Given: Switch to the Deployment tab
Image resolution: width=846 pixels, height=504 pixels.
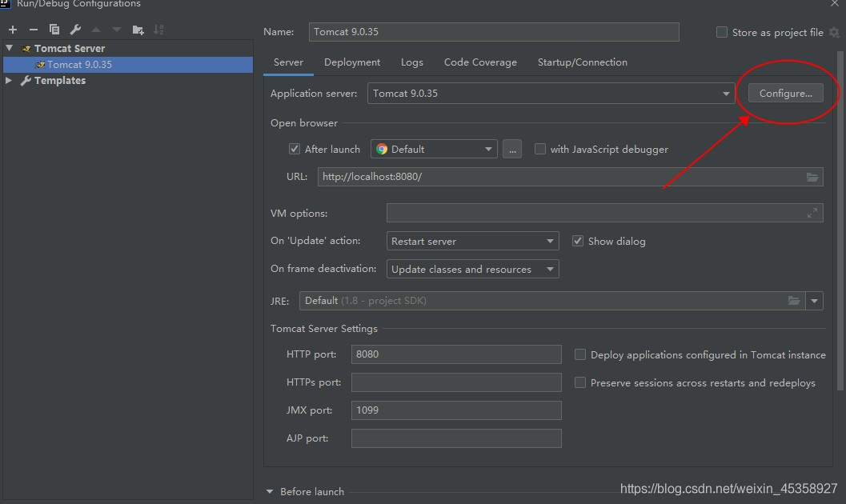Looking at the screenshot, I should click(352, 62).
